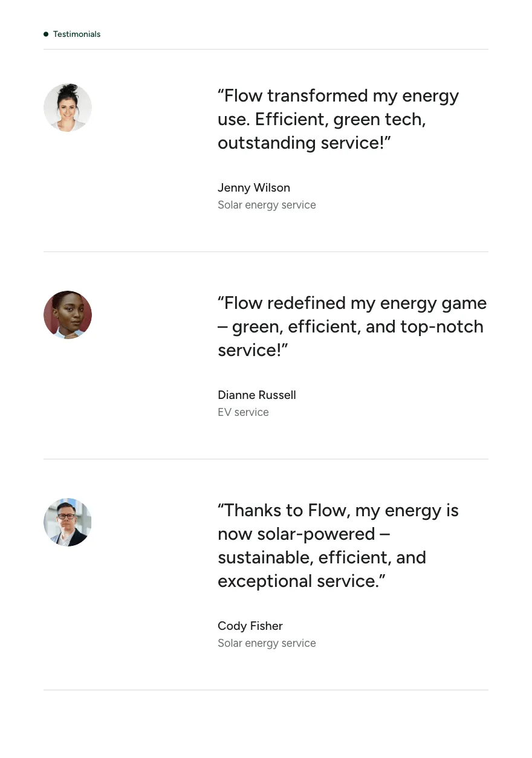Select the Testimonials section label
The height and width of the screenshot is (758, 532).
[x=77, y=34]
